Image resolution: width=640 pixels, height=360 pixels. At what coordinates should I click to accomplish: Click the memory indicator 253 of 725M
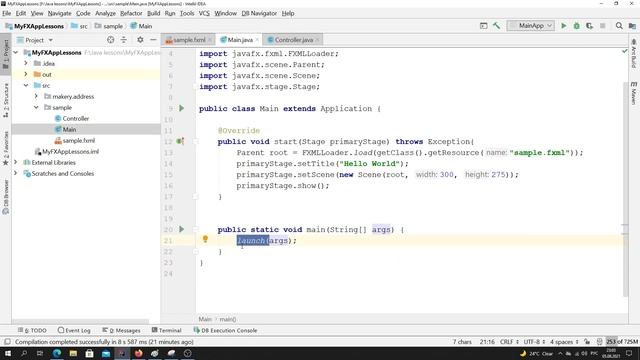pyautogui.click(x=622, y=342)
